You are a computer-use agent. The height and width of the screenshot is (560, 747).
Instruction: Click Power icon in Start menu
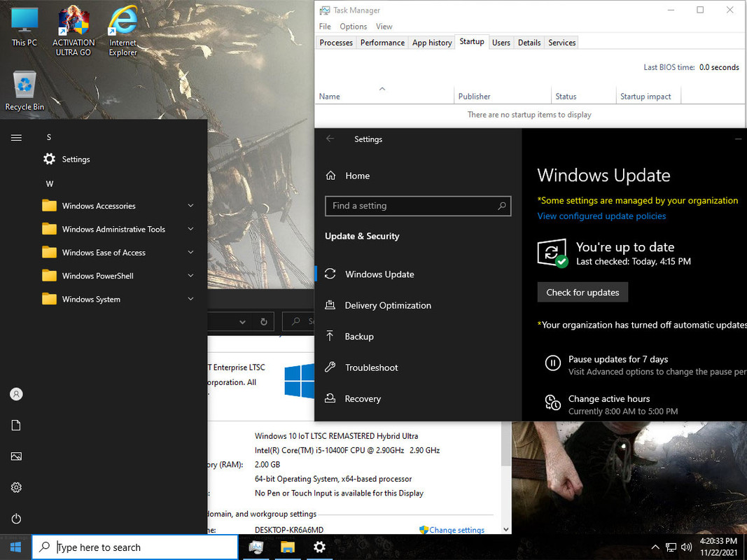[16, 519]
